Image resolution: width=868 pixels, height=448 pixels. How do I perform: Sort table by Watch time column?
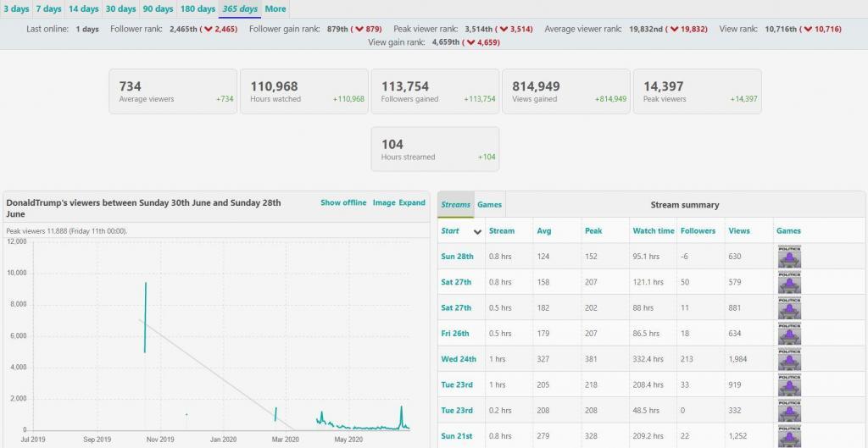654,231
